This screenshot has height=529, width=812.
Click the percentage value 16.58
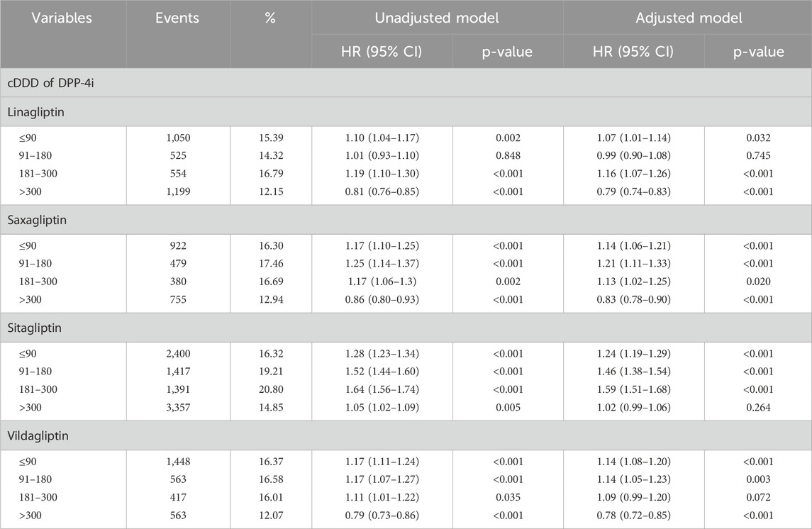271,480
